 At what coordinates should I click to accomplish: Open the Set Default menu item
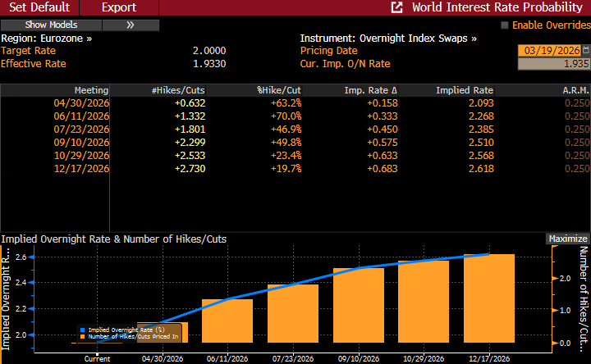(x=39, y=7)
